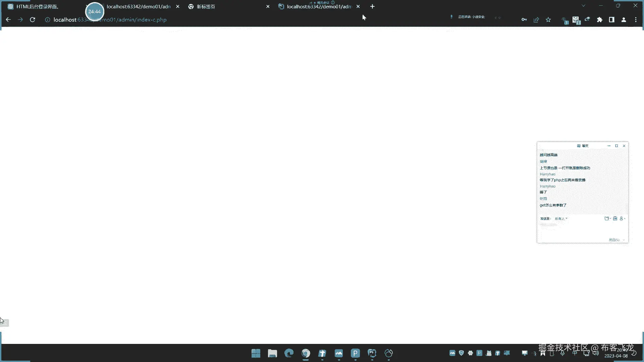Viewport: 644px width, 362px height.
Task: View site information icon
Action: [48, 20]
